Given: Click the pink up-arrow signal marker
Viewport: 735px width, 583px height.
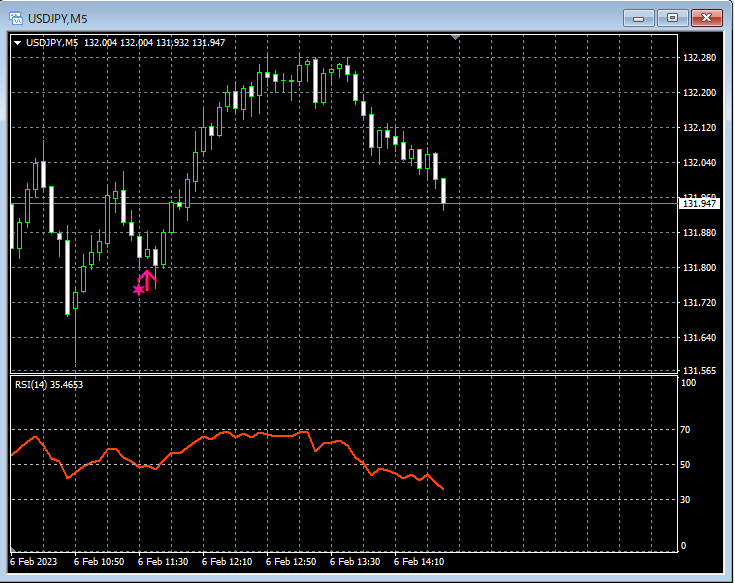Looking at the screenshot, I should click(147, 280).
